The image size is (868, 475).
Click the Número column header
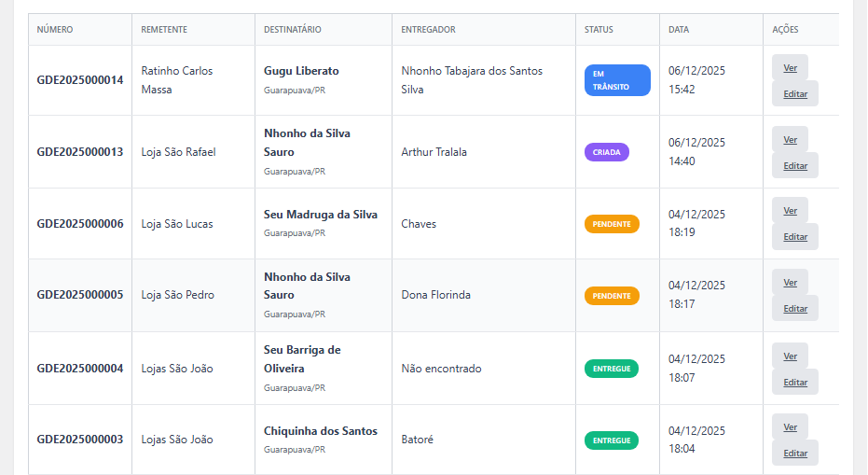(x=55, y=30)
